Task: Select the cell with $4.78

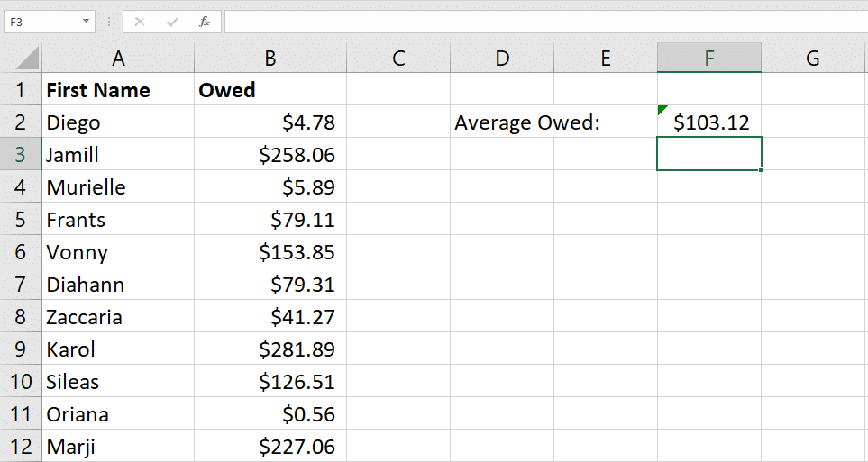Action: point(270,122)
